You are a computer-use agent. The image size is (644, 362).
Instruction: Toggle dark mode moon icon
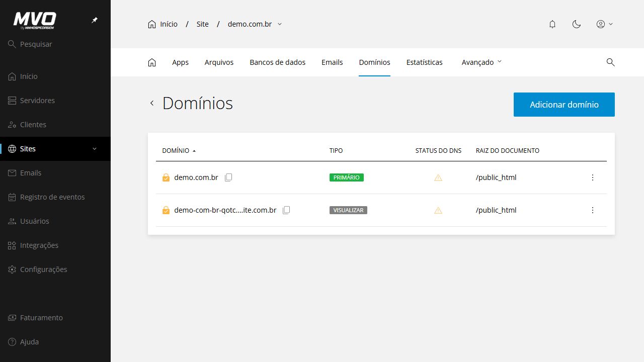[x=577, y=24]
